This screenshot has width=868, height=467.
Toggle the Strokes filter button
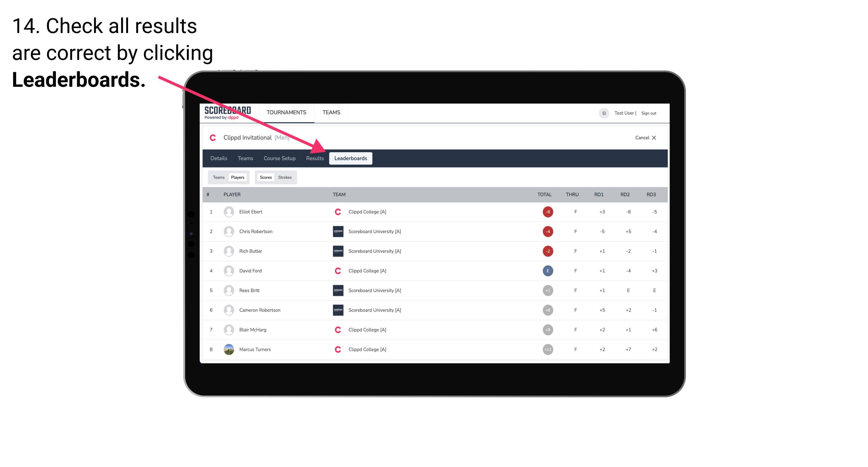pos(286,177)
